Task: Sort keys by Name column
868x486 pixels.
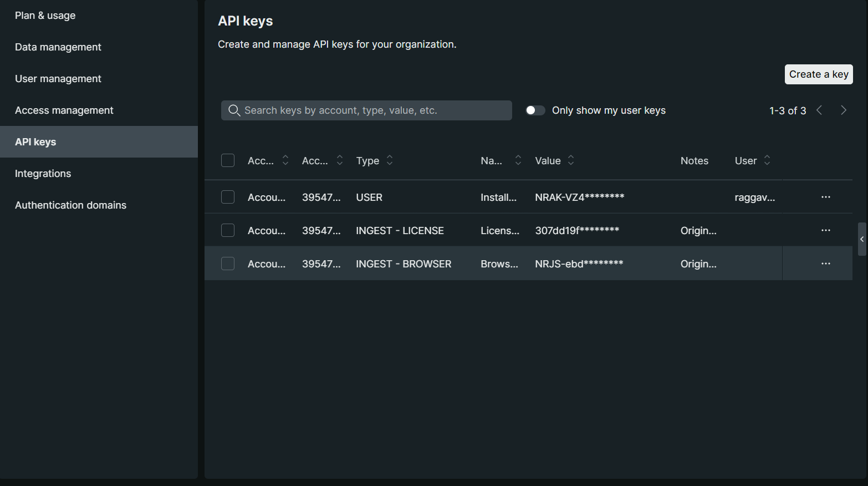Action: point(518,160)
